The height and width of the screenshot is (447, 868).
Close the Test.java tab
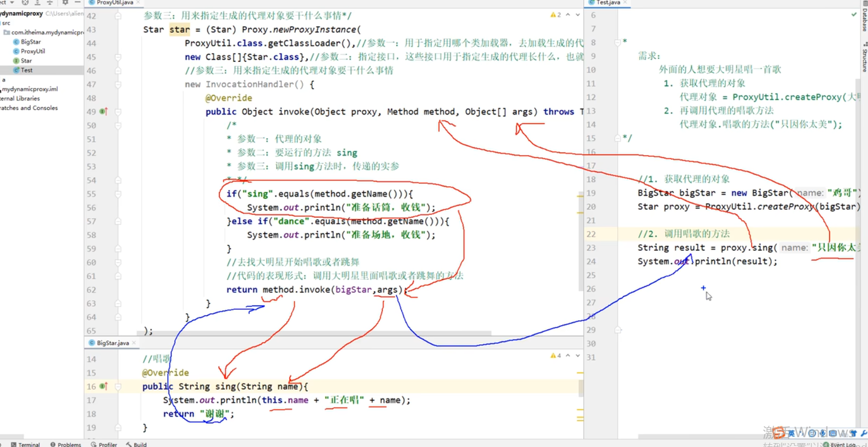[x=625, y=3]
